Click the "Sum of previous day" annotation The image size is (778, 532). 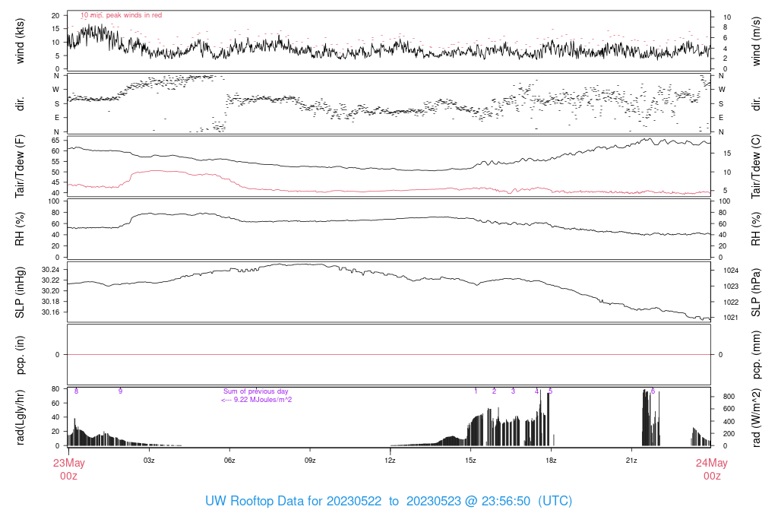[x=255, y=391]
